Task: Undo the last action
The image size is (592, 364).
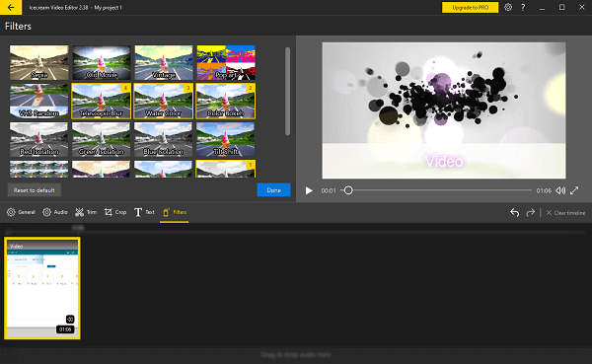Action: [x=515, y=213]
